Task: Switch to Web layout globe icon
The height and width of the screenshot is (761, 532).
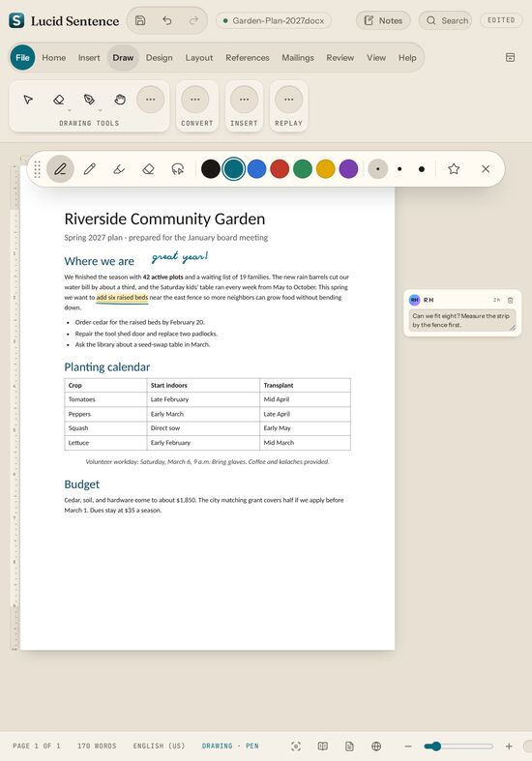Action: tap(376, 746)
